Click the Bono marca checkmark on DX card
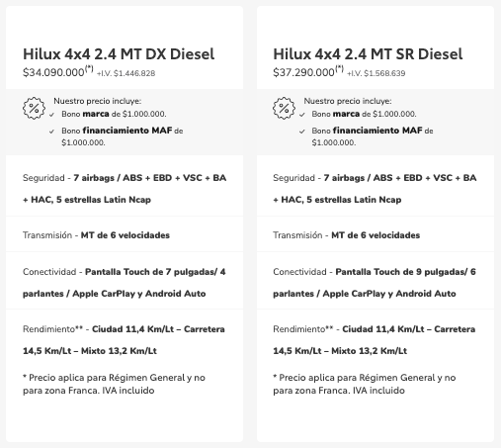The height and width of the screenshot is (448, 501). coord(51,115)
